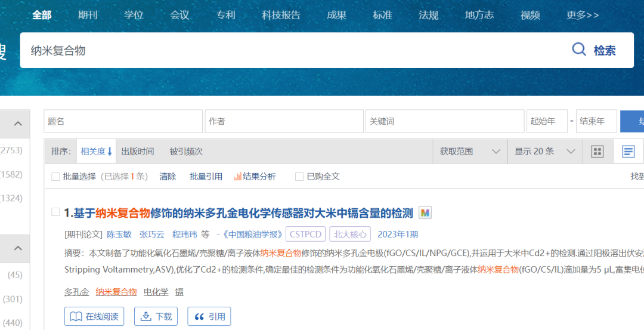Sort results by 被引频次
Screen dimensions: 644x330
(x=186, y=152)
